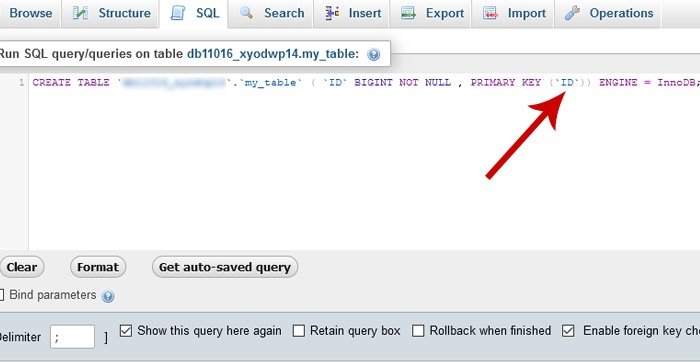This screenshot has height=362, width=700.
Task: Click the Operations wrench icon
Action: (x=572, y=13)
